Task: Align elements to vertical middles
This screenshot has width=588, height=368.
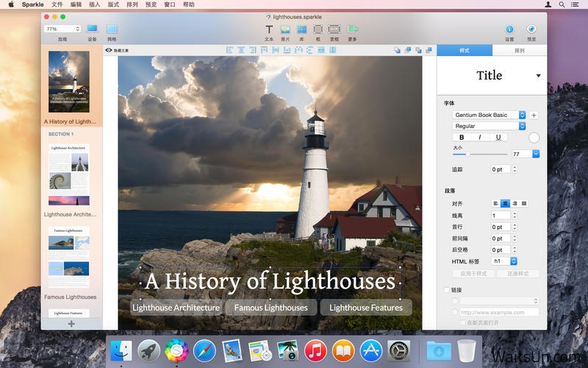Action: [276, 50]
